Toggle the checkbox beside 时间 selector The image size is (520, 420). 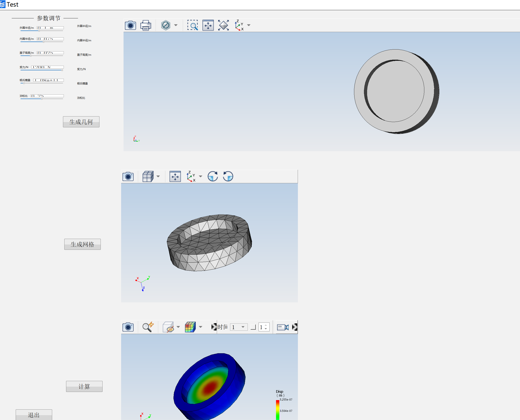(x=253, y=327)
